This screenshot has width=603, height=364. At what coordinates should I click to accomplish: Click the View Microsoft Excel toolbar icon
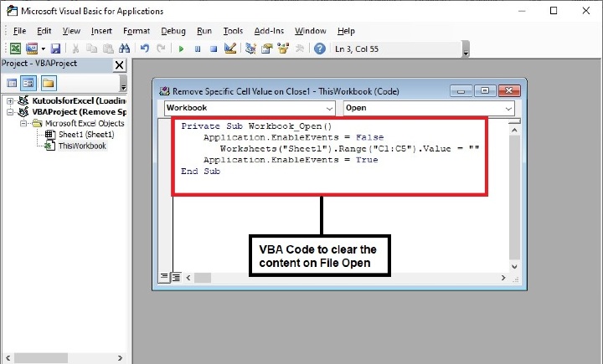click(15, 49)
